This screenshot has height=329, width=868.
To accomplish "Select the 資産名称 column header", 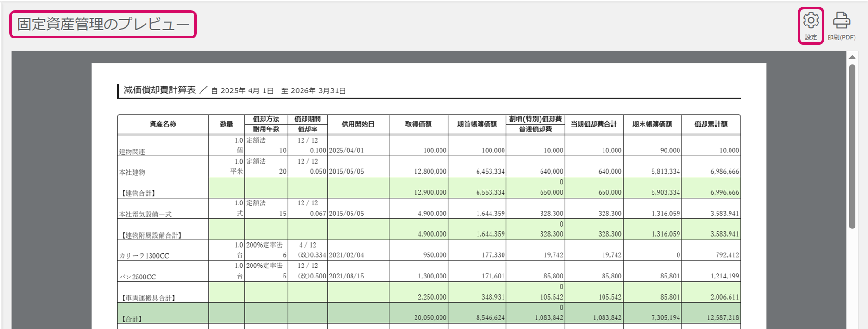I will [x=163, y=124].
